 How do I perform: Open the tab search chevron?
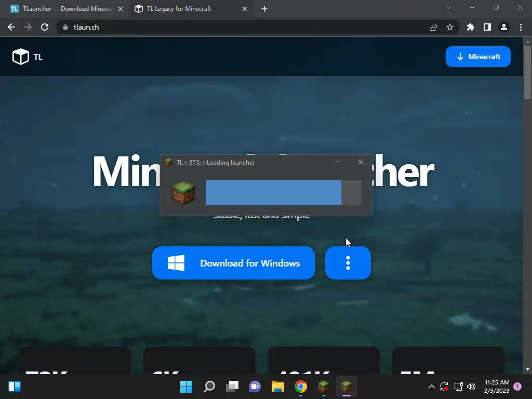(x=448, y=7)
